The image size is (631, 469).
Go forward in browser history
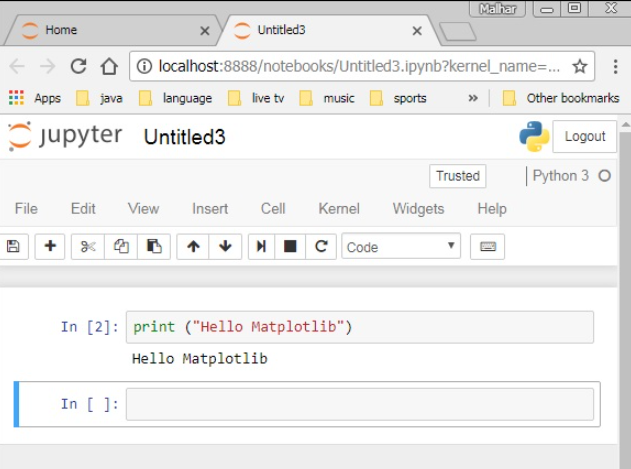(47, 66)
